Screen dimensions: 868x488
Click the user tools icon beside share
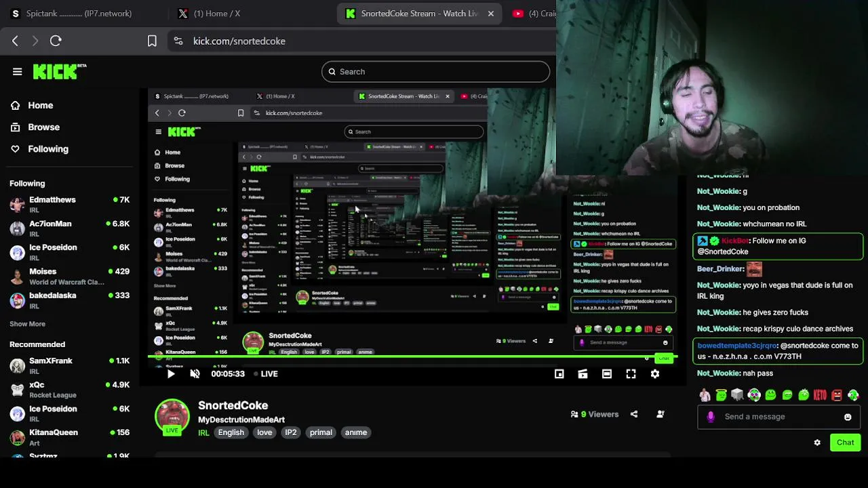pyautogui.click(x=660, y=414)
